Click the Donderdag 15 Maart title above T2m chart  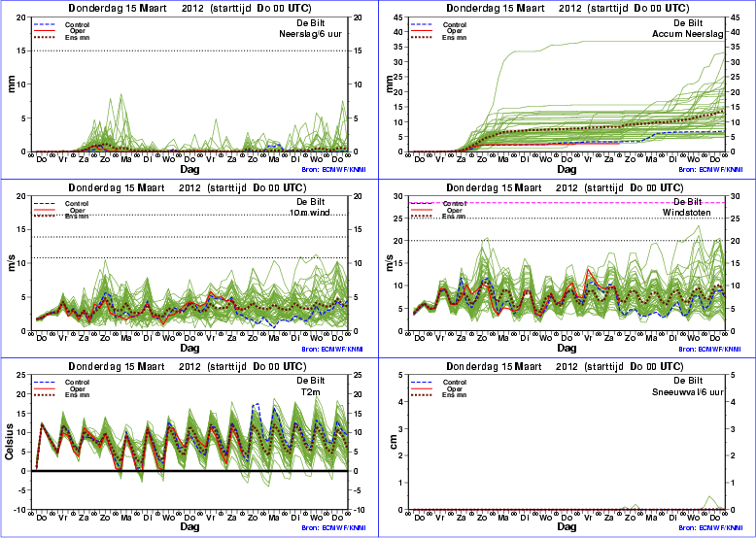click(188, 366)
